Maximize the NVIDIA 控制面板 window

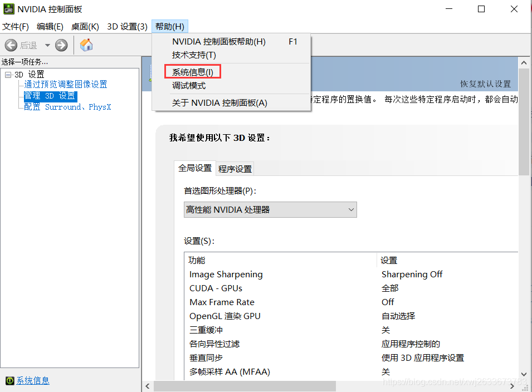click(481, 9)
